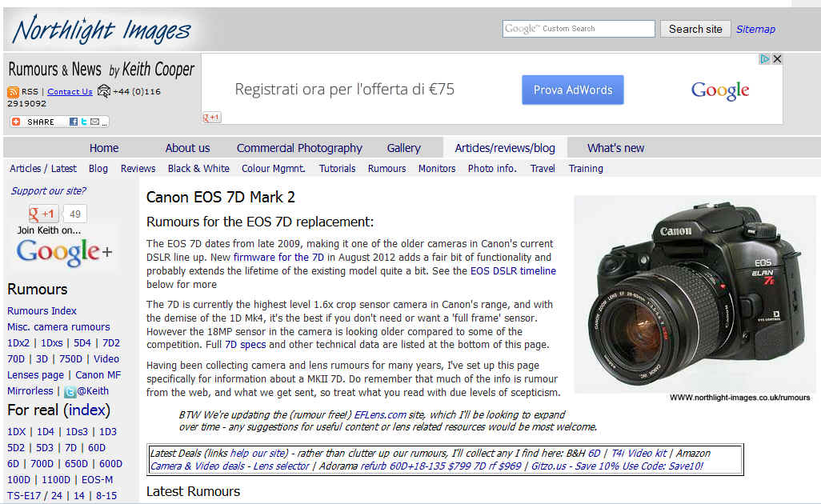Screen dimensions: 821x504
Task: Open the About us tab
Action: 187,148
